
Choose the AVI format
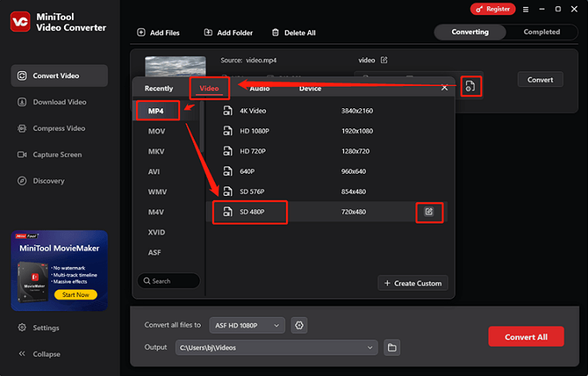(154, 171)
